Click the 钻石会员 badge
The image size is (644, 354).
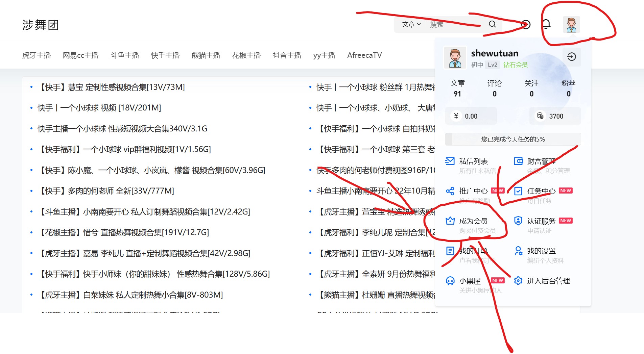tap(515, 65)
